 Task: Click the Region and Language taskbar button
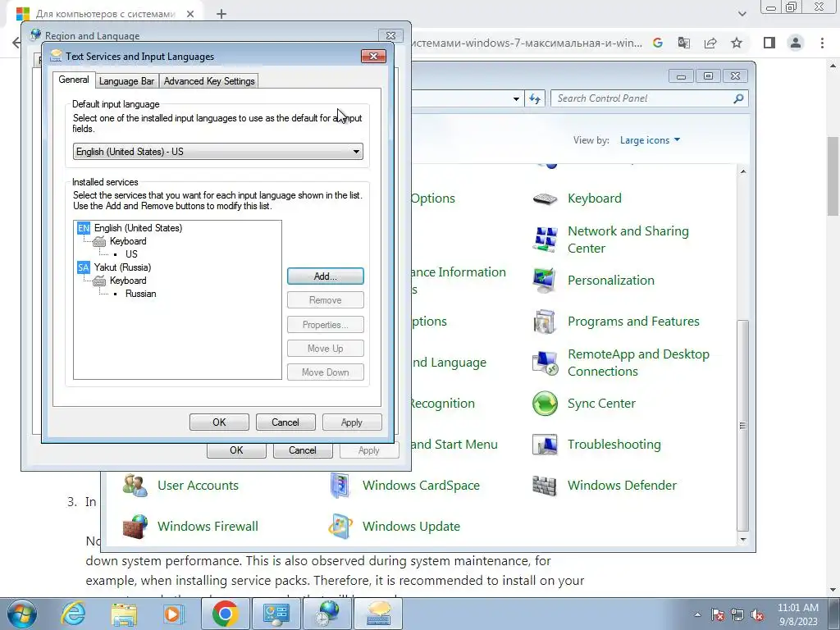coord(327,614)
